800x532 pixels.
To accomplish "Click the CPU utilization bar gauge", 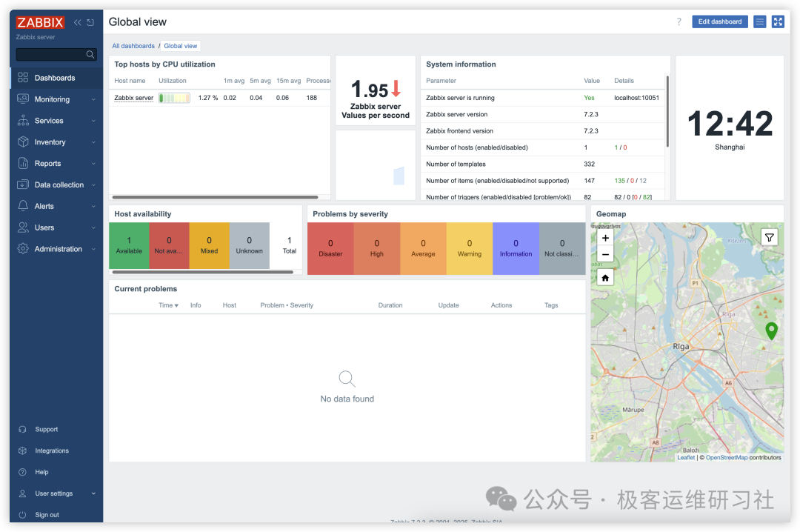I will tap(175, 98).
